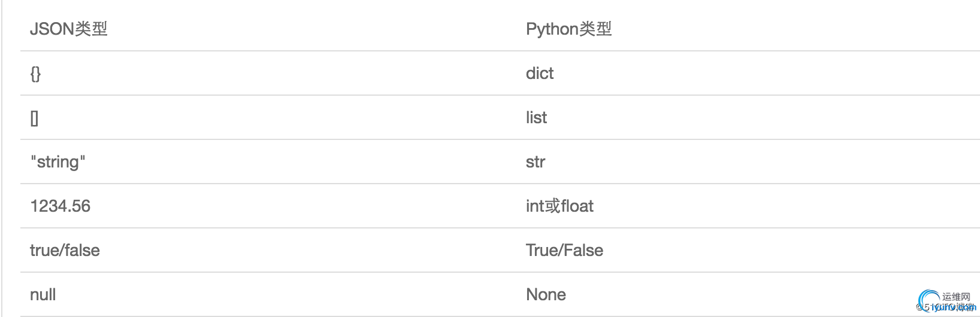The height and width of the screenshot is (317, 980).
Task: Click the JSON类型 column header
Action: point(69,29)
